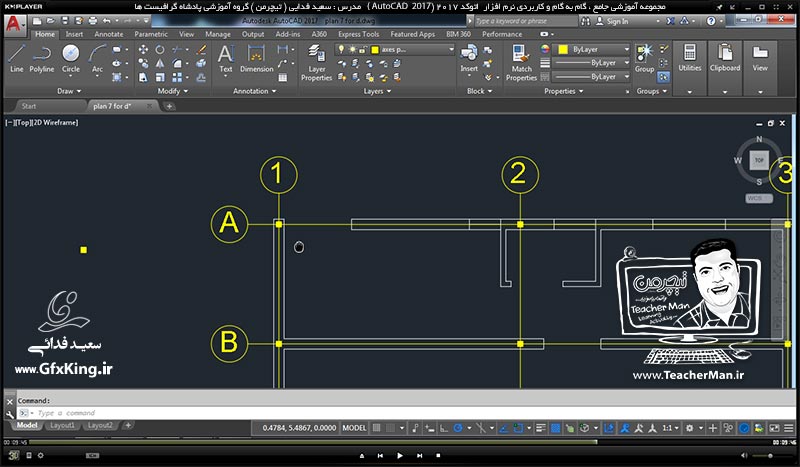Click the Insert block icon
800x467 pixels.
coord(469,59)
